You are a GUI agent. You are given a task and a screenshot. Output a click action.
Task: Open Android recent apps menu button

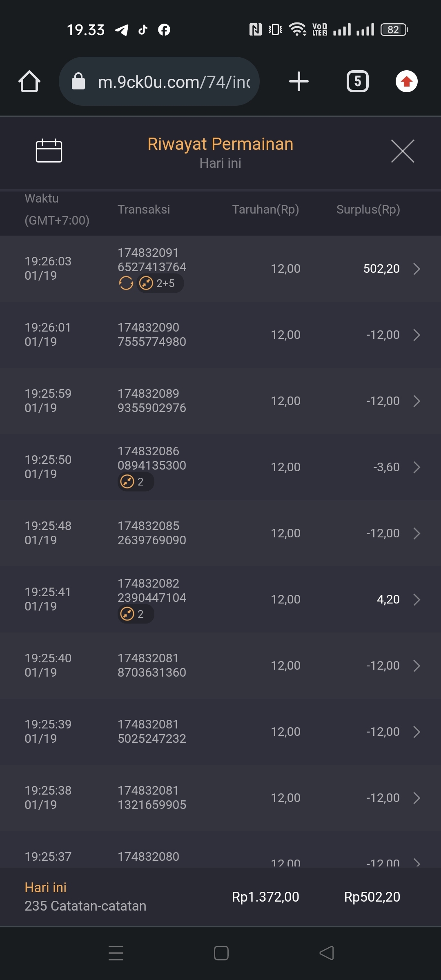(x=116, y=953)
